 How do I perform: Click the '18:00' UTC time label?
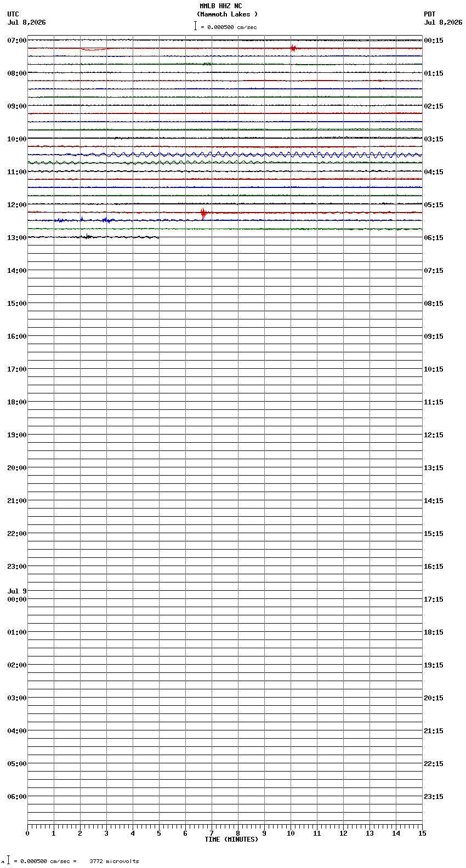(x=17, y=402)
